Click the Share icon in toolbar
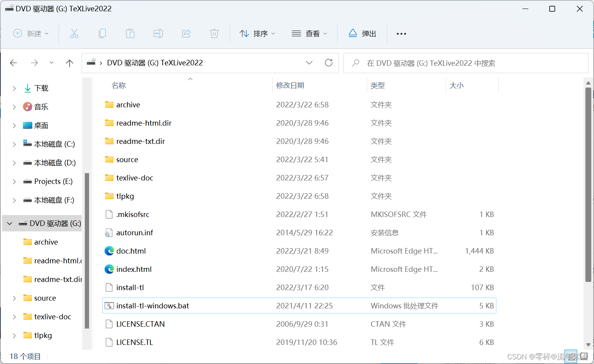This screenshot has height=364, width=594. tap(186, 33)
